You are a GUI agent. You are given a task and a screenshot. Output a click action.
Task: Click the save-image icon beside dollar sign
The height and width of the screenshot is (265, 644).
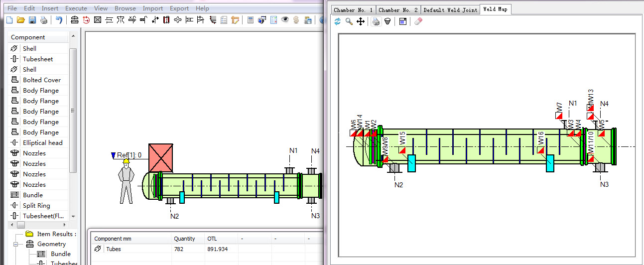coord(308,20)
